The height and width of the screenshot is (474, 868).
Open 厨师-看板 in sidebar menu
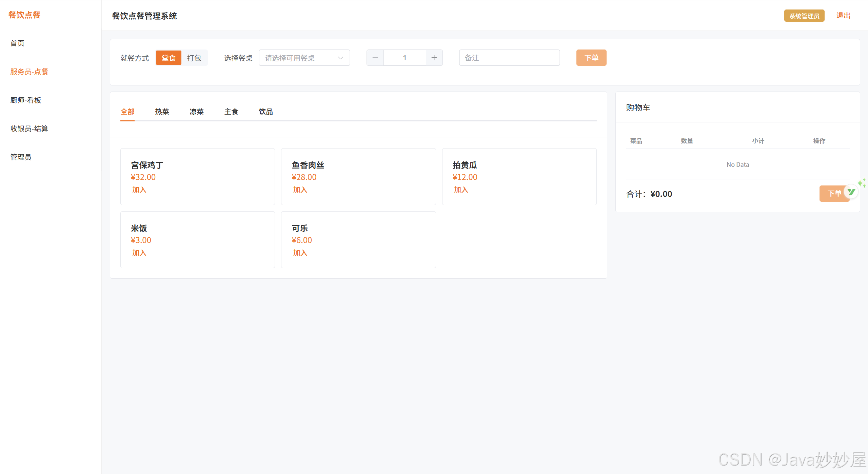(26, 100)
